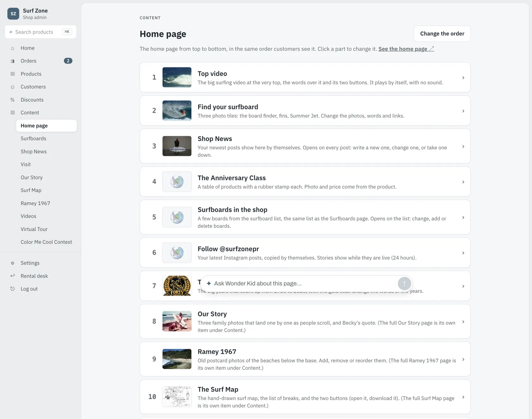Click the Orders sidebar icon
532x419 pixels.
[13, 61]
